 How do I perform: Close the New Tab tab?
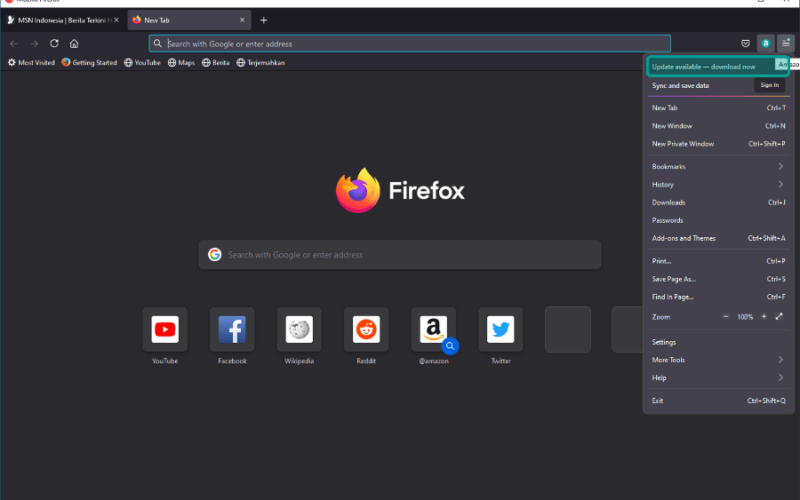242,20
